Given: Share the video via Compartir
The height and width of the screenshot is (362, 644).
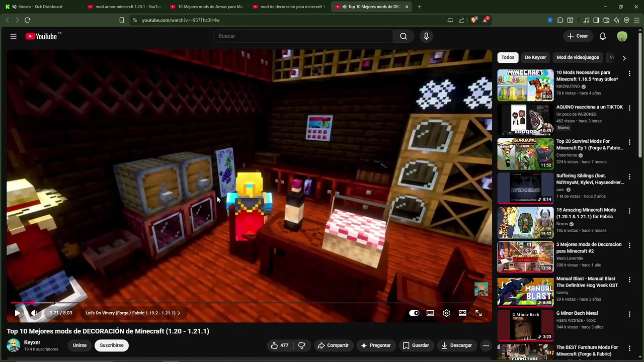Looking at the screenshot, I should [333, 345].
